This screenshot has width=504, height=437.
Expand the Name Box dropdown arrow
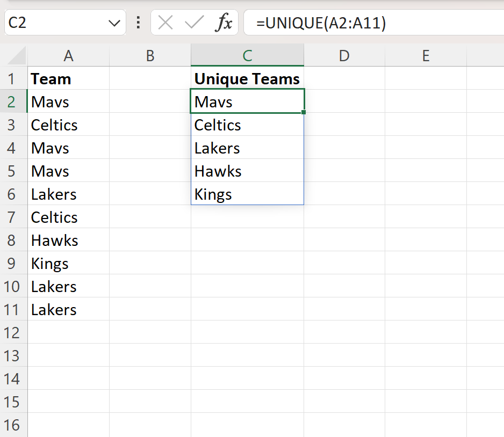[x=114, y=23]
